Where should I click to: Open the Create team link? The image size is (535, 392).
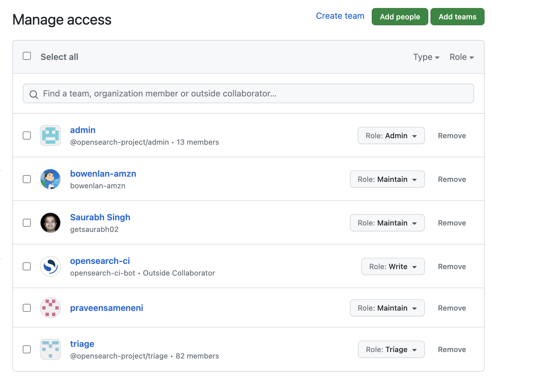(340, 16)
